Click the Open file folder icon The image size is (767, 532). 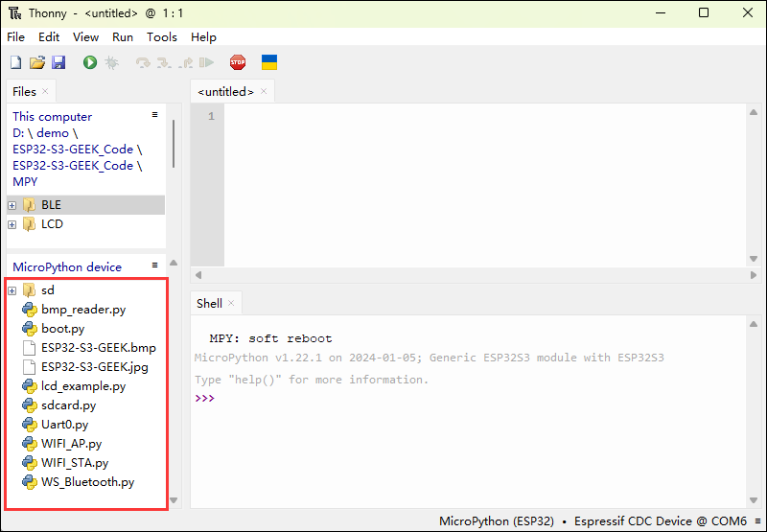(x=36, y=62)
